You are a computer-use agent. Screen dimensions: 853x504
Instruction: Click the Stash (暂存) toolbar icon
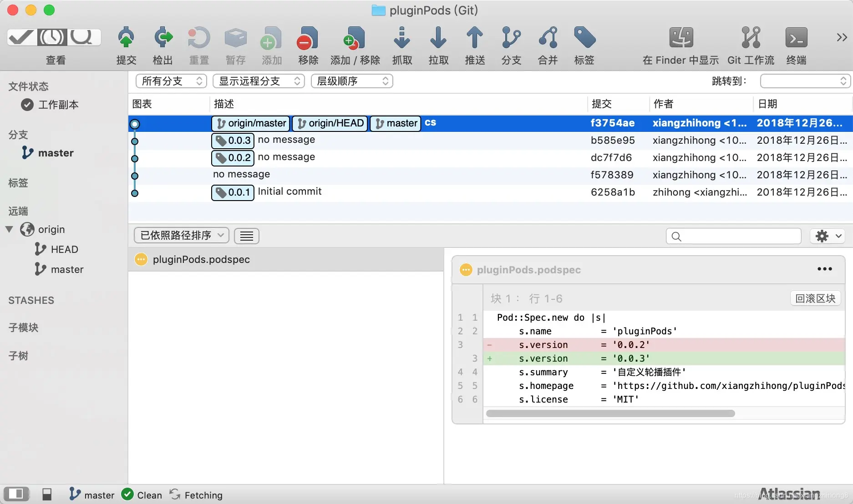(x=235, y=38)
